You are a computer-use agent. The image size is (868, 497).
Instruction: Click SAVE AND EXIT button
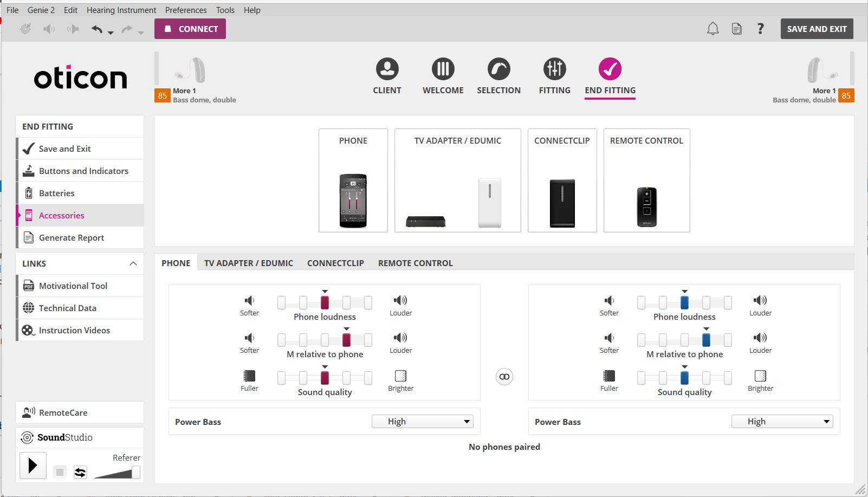pos(817,29)
